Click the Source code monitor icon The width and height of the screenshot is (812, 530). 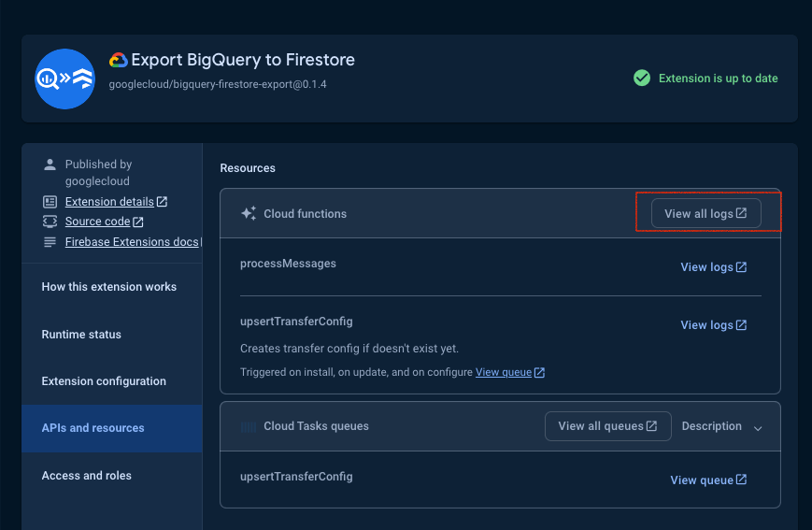pos(50,222)
